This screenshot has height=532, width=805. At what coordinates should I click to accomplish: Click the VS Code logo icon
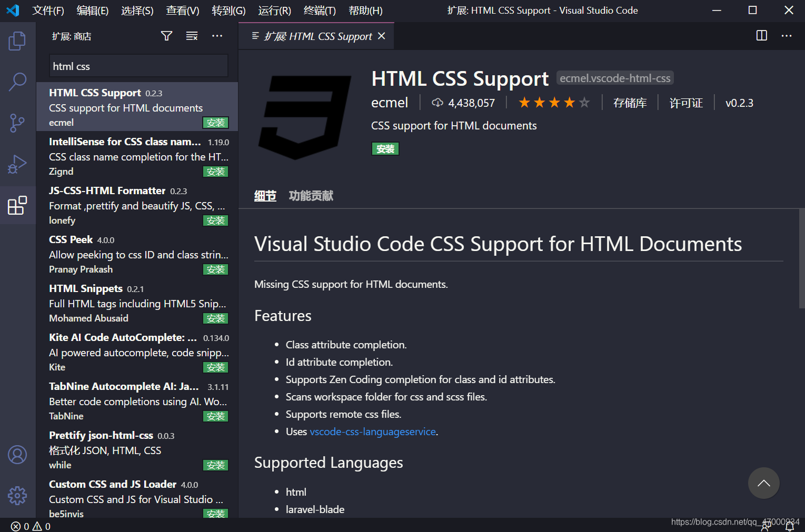click(x=13, y=10)
